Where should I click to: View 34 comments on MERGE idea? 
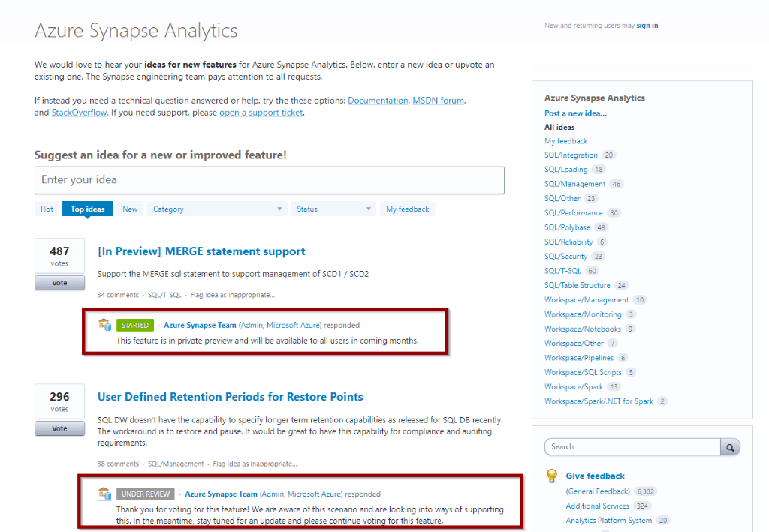(x=118, y=295)
